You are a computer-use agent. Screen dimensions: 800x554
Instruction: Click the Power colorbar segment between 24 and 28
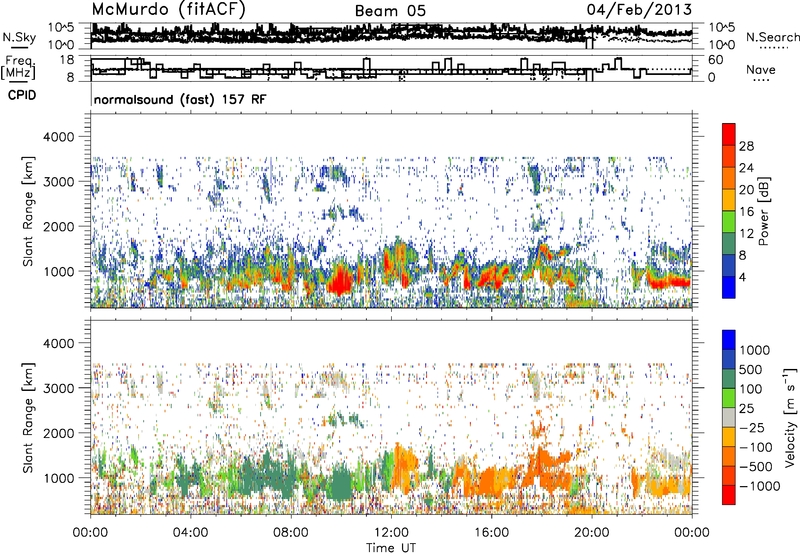click(x=729, y=157)
